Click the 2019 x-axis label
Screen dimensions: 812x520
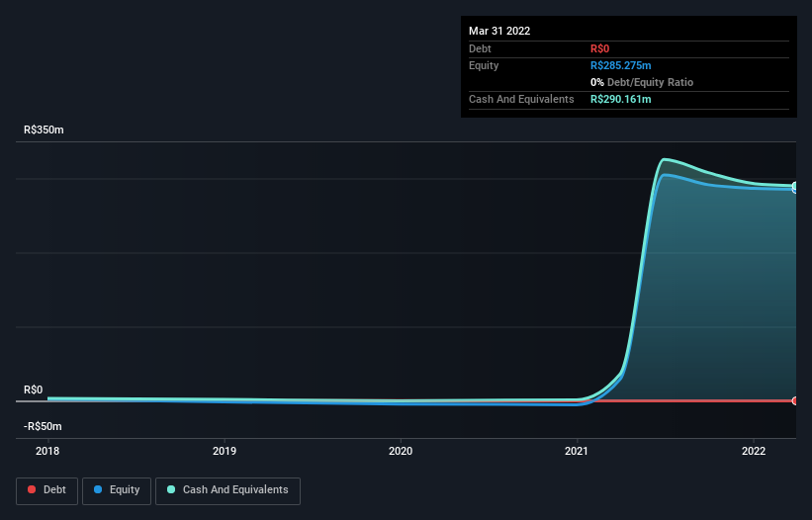(x=225, y=451)
